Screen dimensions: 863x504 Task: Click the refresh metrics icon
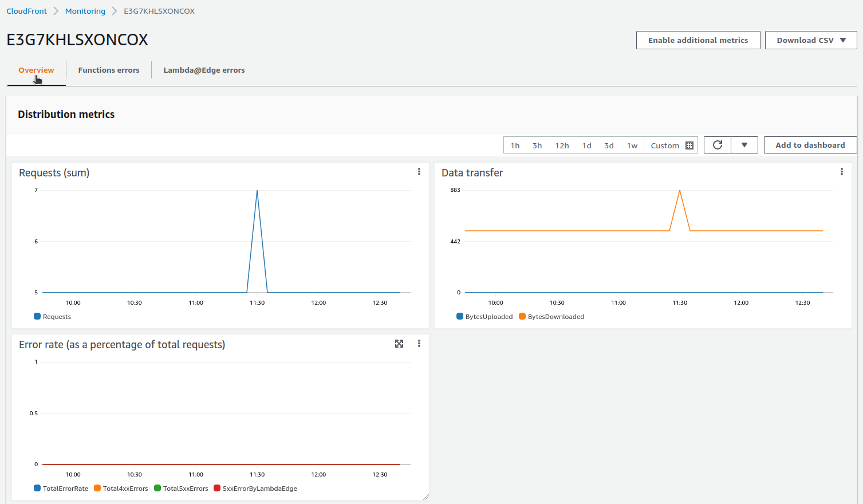pos(717,145)
